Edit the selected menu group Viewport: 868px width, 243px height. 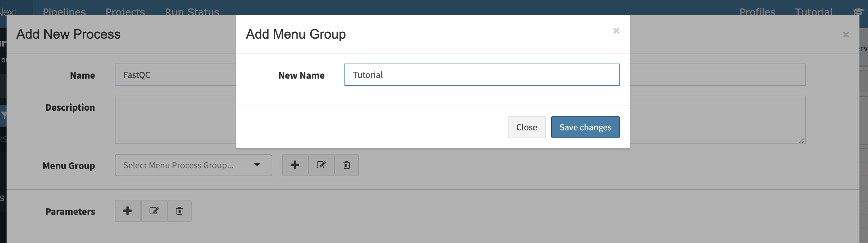click(x=321, y=165)
